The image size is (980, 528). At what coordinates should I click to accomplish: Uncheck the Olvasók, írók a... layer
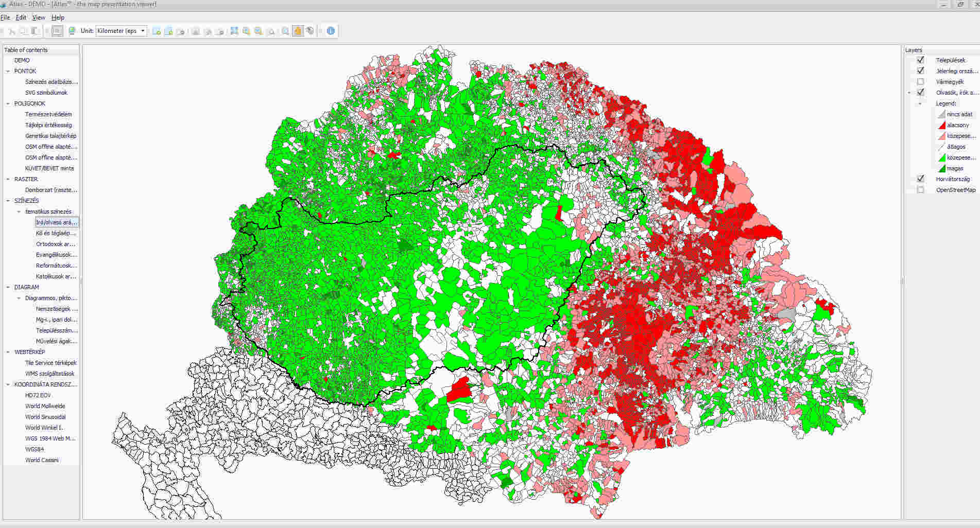[920, 93]
